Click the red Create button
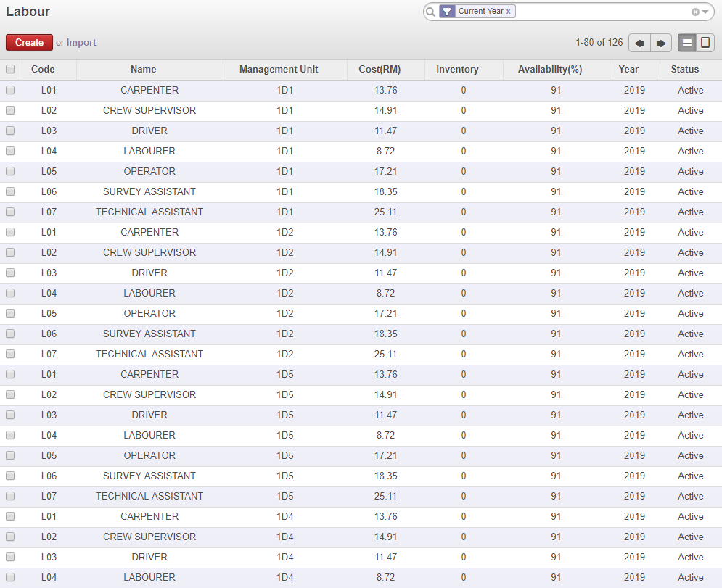 pyautogui.click(x=29, y=43)
